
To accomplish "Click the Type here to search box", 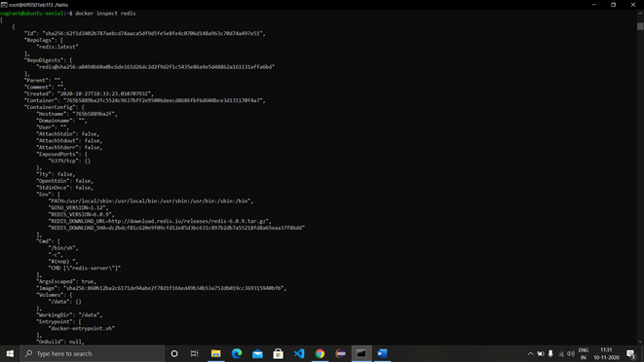I will point(93,353).
